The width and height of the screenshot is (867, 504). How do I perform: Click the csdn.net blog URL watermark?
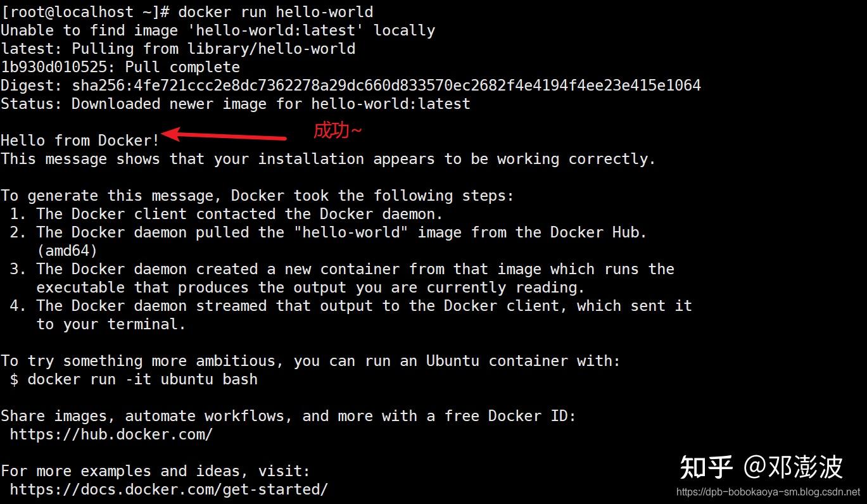pos(768,492)
